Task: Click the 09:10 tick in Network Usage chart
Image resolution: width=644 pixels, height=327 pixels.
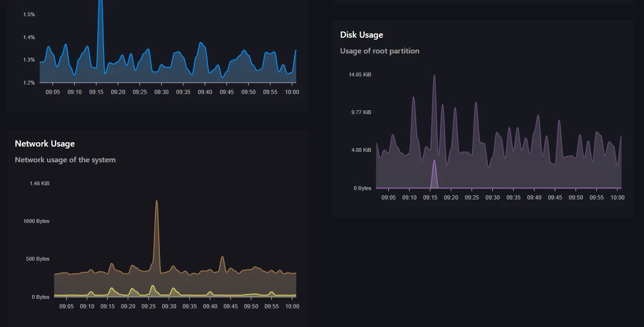Action: (x=87, y=306)
